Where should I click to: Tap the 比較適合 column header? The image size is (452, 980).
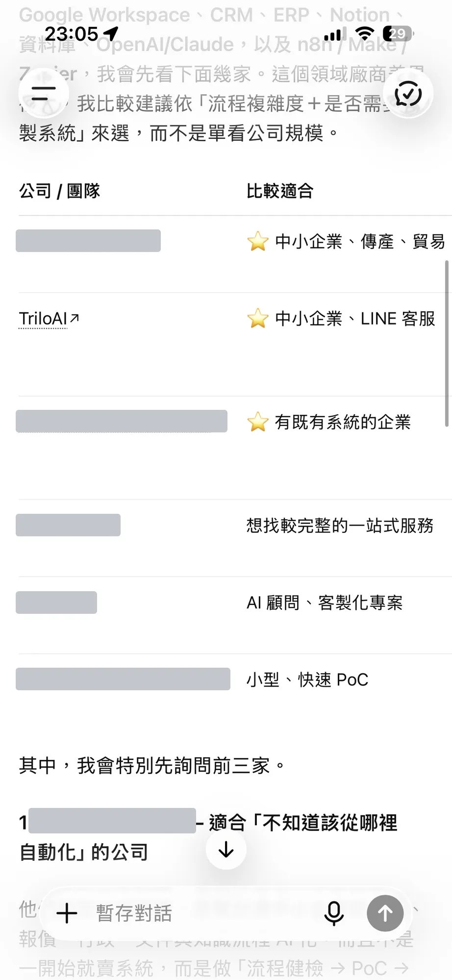point(279,191)
